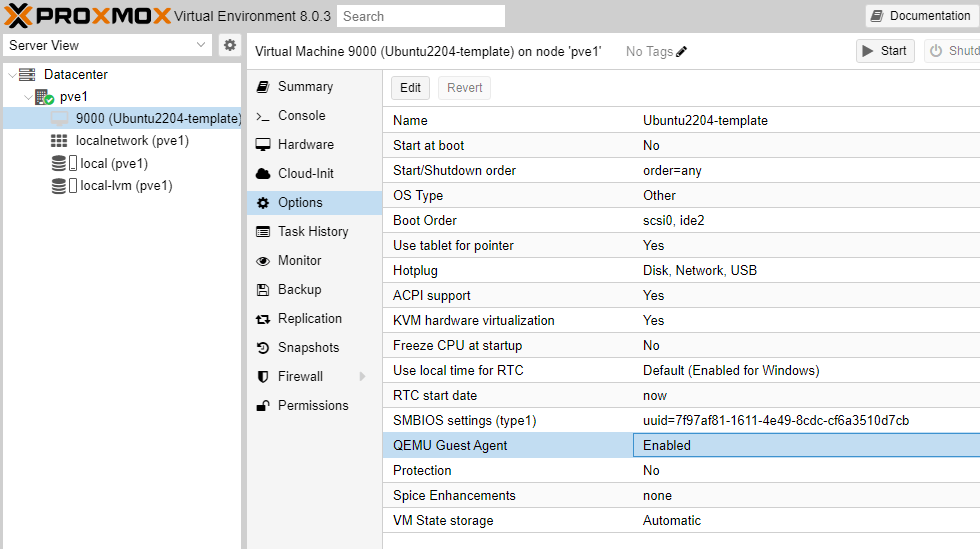Viewport: 980px width, 549px height.
Task: Click 'KVM hardware virtualization' label
Action: (x=474, y=320)
